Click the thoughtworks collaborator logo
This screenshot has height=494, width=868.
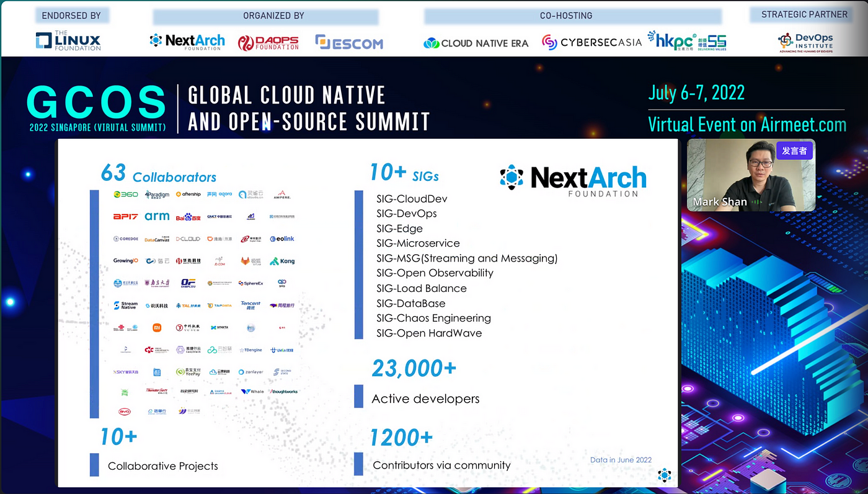283,392
